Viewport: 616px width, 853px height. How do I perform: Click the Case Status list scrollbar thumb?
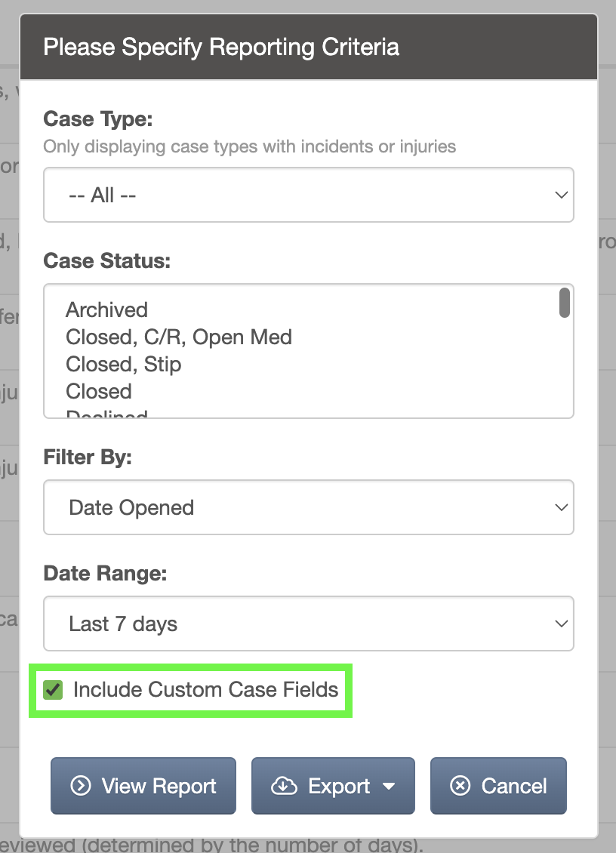pyautogui.click(x=565, y=303)
